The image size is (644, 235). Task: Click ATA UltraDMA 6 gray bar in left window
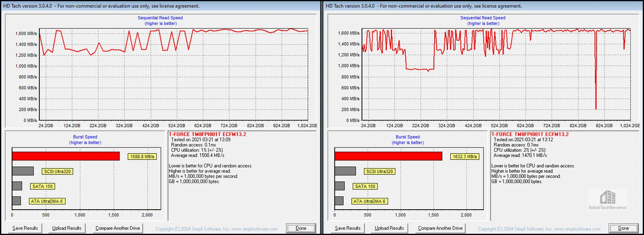click(x=17, y=201)
